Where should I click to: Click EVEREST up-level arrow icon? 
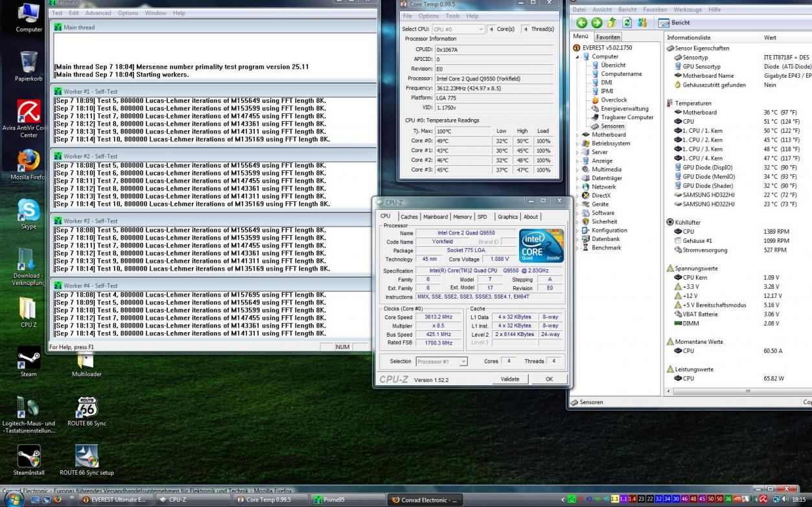(x=612, y=23)
